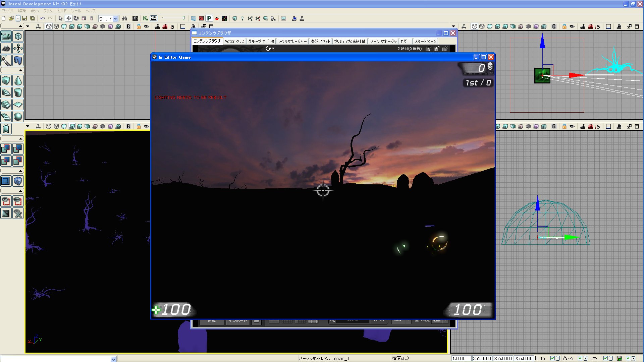The width and height of the screenshot is (644, 362).
Task: Switch to the レベルマネージャー tab
Action: (x=292, y=41)
